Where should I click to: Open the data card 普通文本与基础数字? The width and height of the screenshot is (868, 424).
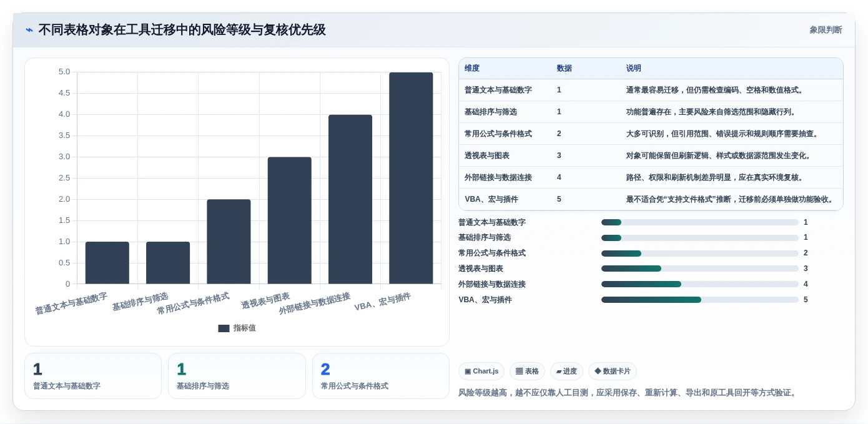pyautogui.click(x=93, y=376)
